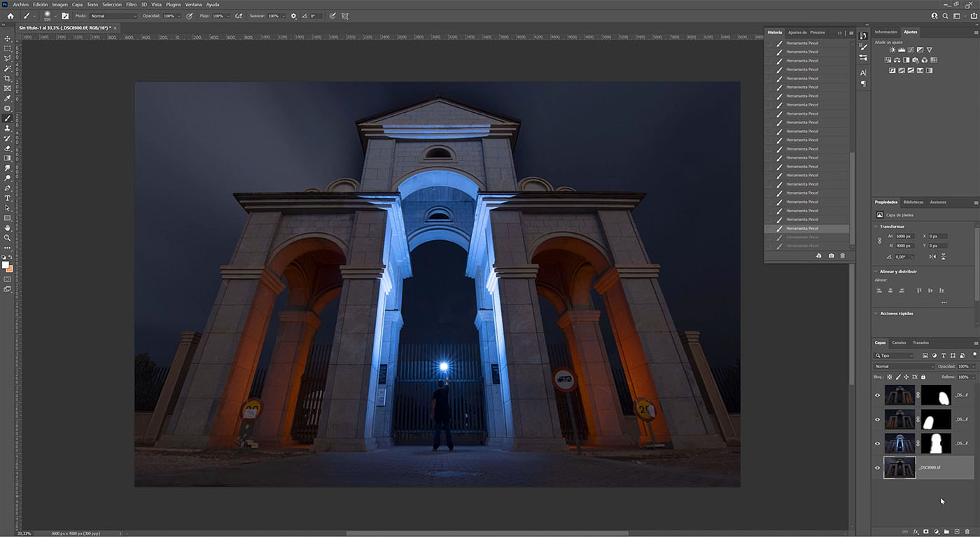Select the Horizontal Type tool
The height and width of the screenshot is (537, 980).
[x=8, y=198]
